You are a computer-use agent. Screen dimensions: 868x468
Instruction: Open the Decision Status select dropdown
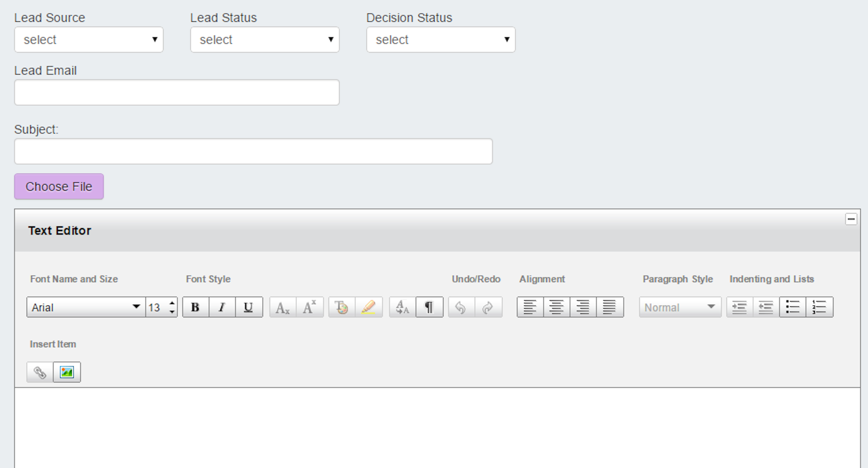point(440,40)
